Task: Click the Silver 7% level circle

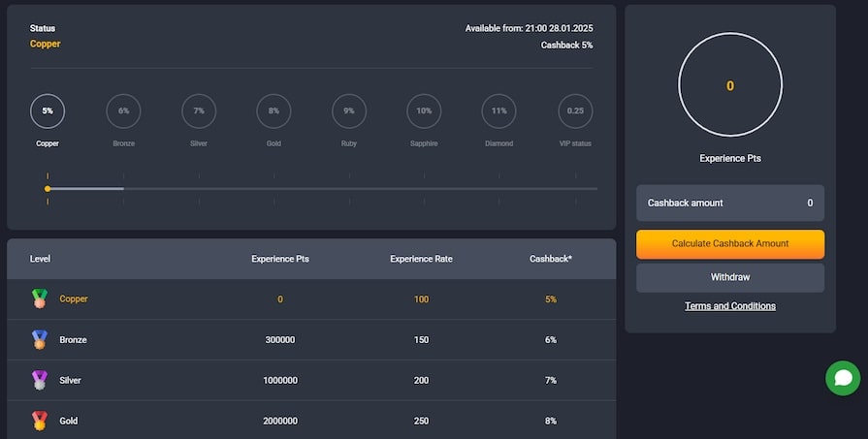Action: (199, 111)
